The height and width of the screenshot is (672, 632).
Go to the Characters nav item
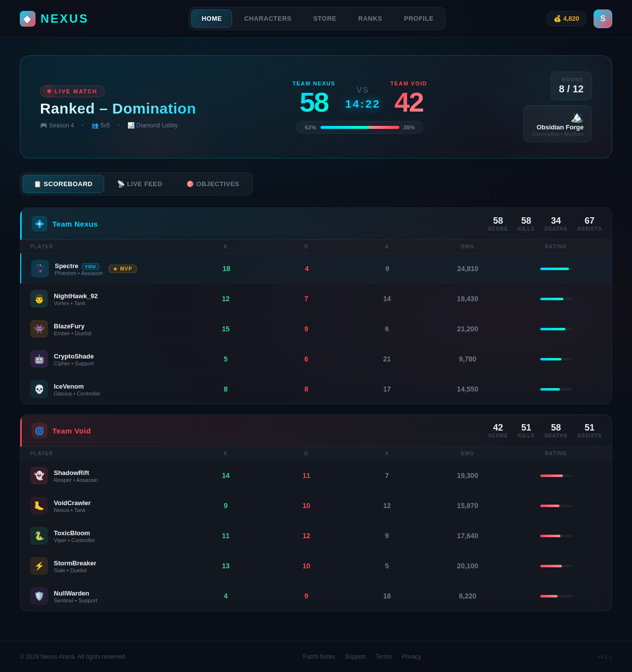pos(268,19)
